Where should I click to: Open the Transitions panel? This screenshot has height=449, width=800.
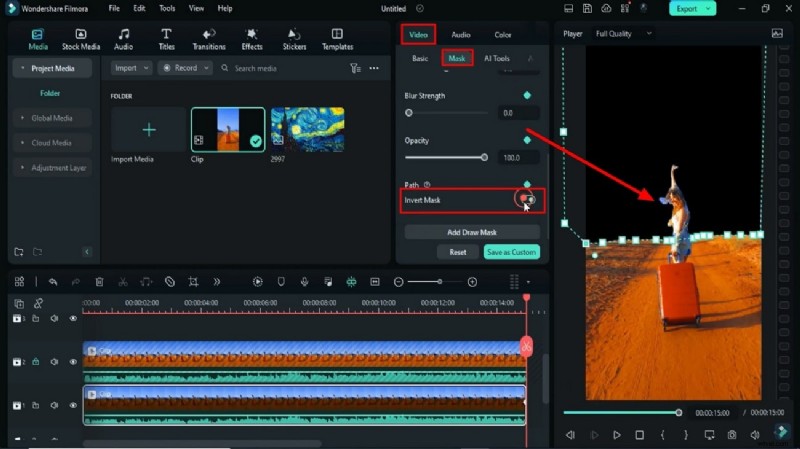click(x=208, y=38)
